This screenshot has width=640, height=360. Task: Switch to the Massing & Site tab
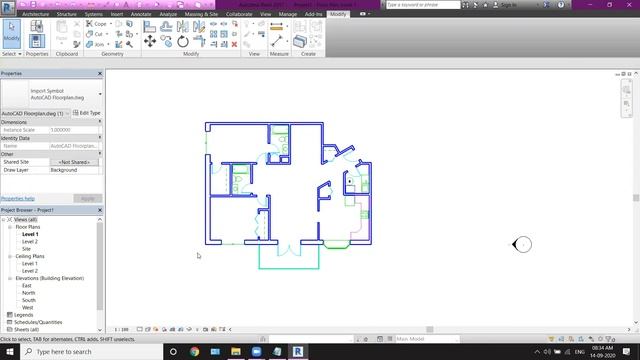click(201, 14)
